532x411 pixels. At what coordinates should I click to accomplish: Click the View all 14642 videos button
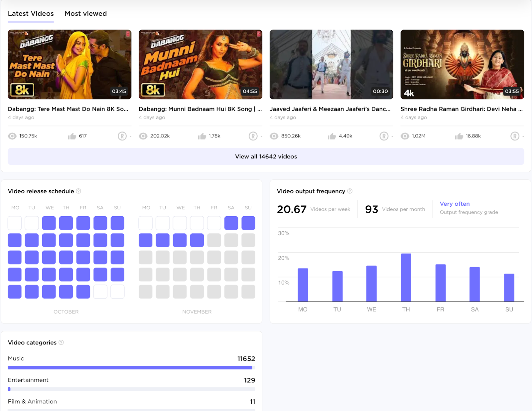pyautogui.click(x=266, y=156)
